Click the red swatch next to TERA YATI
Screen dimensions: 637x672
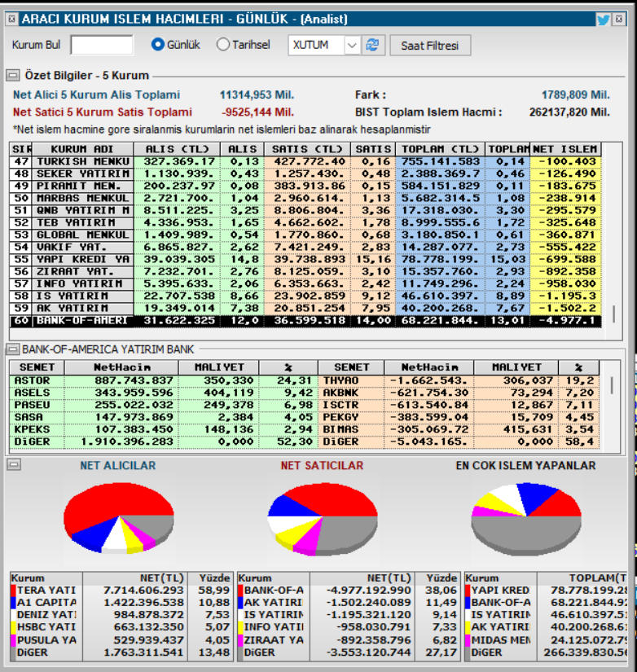[x=13, y=591]
